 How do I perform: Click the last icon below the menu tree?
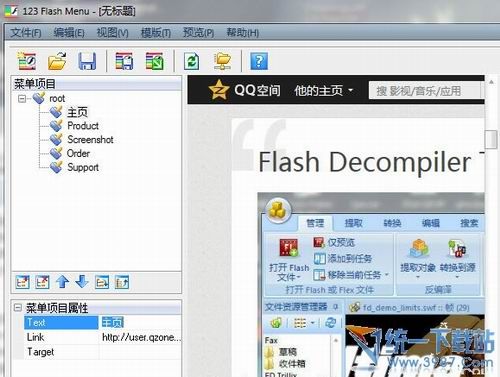[x=122, y=282]
